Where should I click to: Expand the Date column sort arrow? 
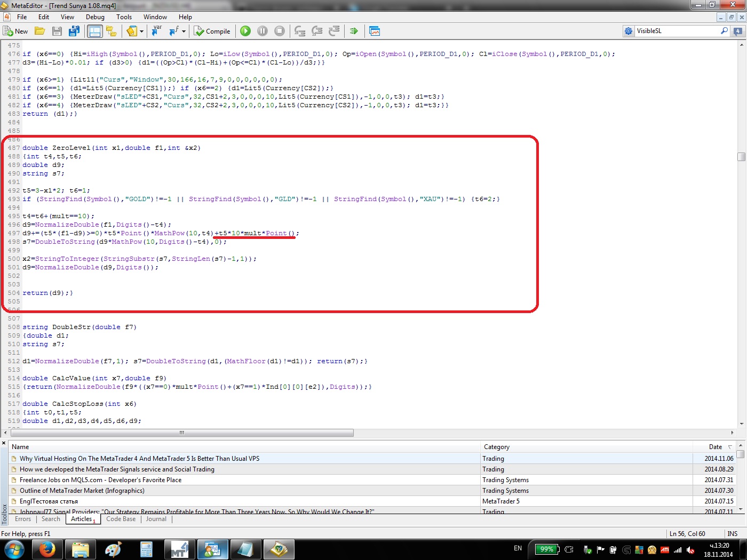tap(730, 447)
